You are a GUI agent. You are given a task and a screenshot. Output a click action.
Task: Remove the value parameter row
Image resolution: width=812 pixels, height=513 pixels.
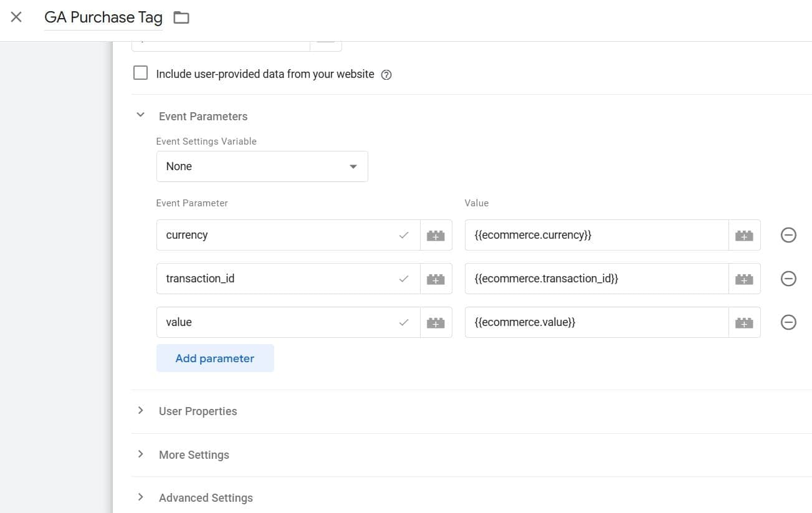coord(788,322)
